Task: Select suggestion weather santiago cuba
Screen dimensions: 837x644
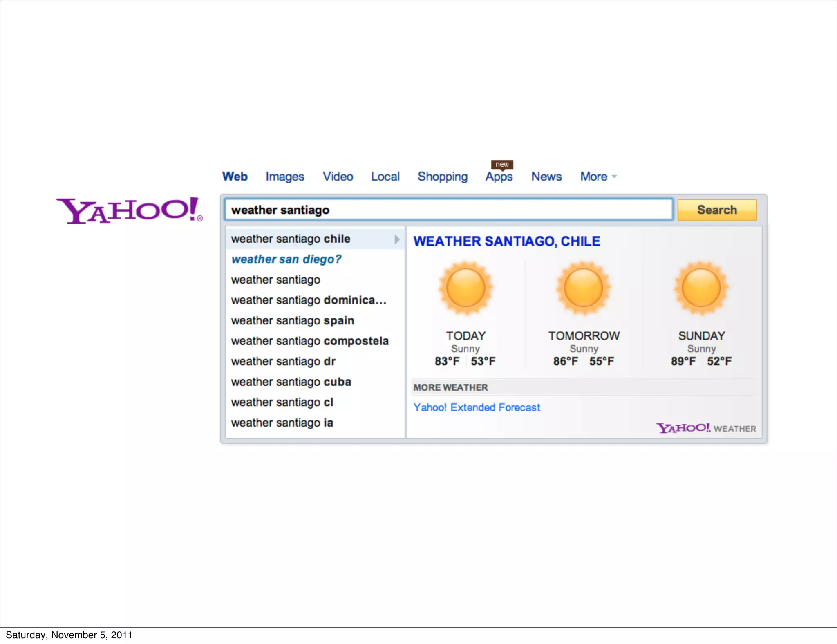Action: pos(315,382)
